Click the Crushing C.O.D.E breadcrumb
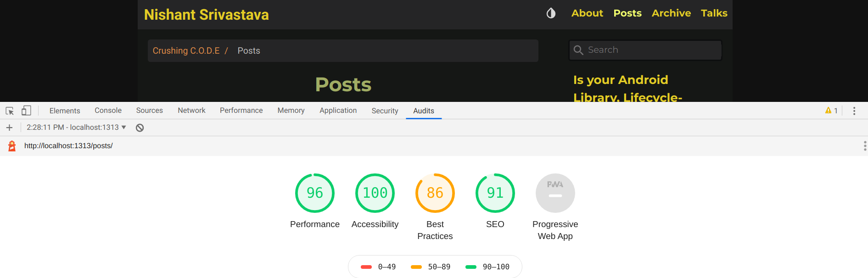The height and width of the screenshot is (278, 868). (186, 50)
